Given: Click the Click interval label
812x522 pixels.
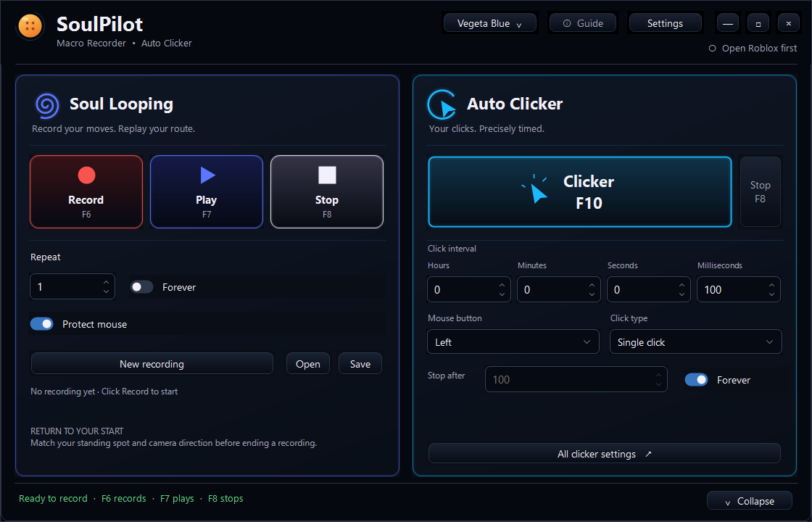Looking at the screenshot, I should (x=452, y=249).
